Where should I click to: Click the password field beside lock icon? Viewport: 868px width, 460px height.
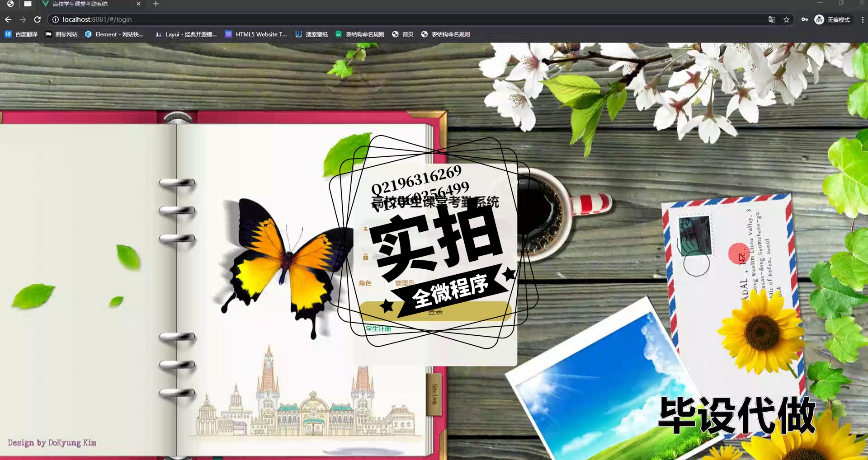pyautogui.click(x=435, y=257)
